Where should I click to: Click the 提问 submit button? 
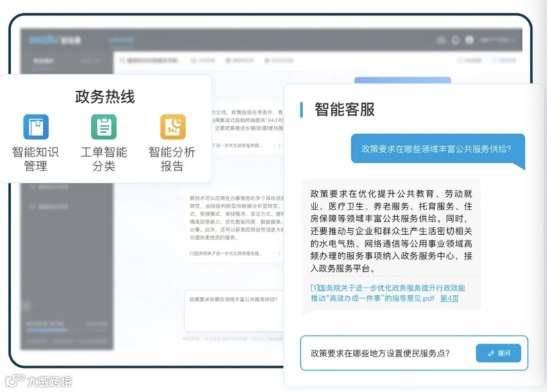tap(499, 353)
